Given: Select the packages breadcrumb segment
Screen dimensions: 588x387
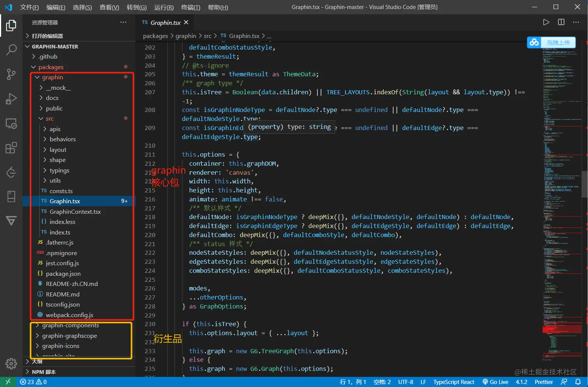Looking at the screenshot, I should click(x=156, y=36).
